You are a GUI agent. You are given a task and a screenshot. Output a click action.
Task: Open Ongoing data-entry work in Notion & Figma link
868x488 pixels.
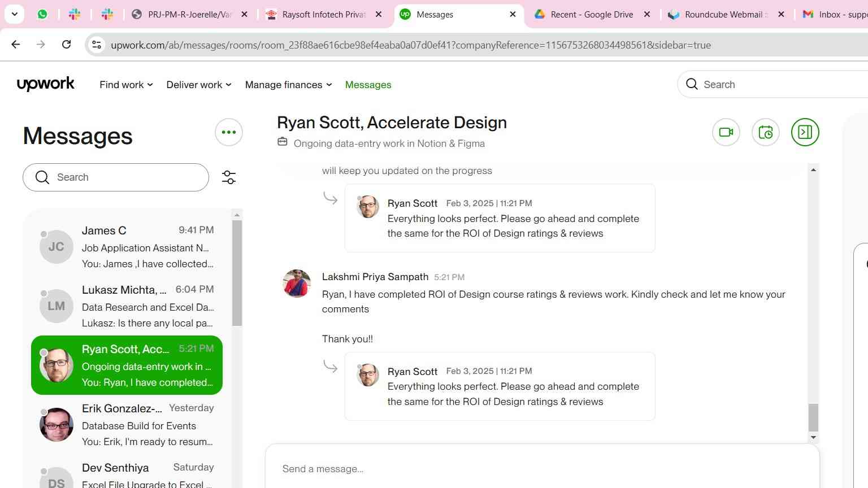point(389,143)
